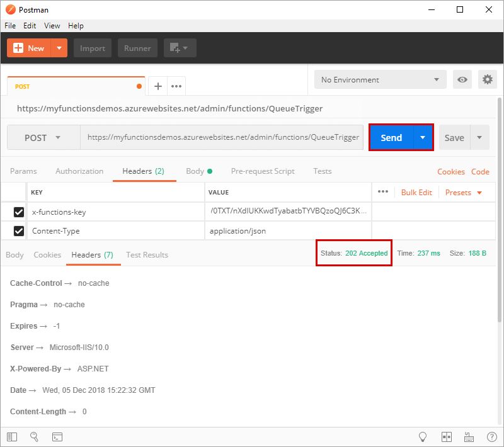Open the response Body tab
The image size is (504, 447).
[14, 254]
